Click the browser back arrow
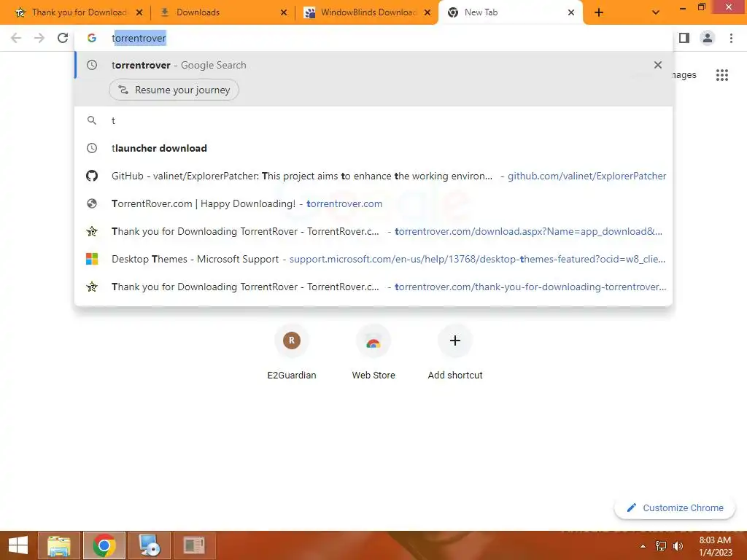 [x=16, y=38]
